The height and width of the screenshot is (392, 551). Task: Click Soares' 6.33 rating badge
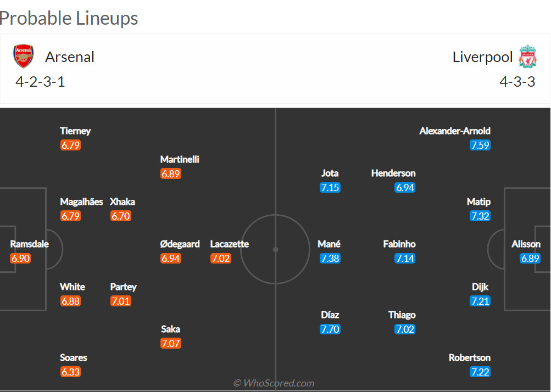point(71,372)
